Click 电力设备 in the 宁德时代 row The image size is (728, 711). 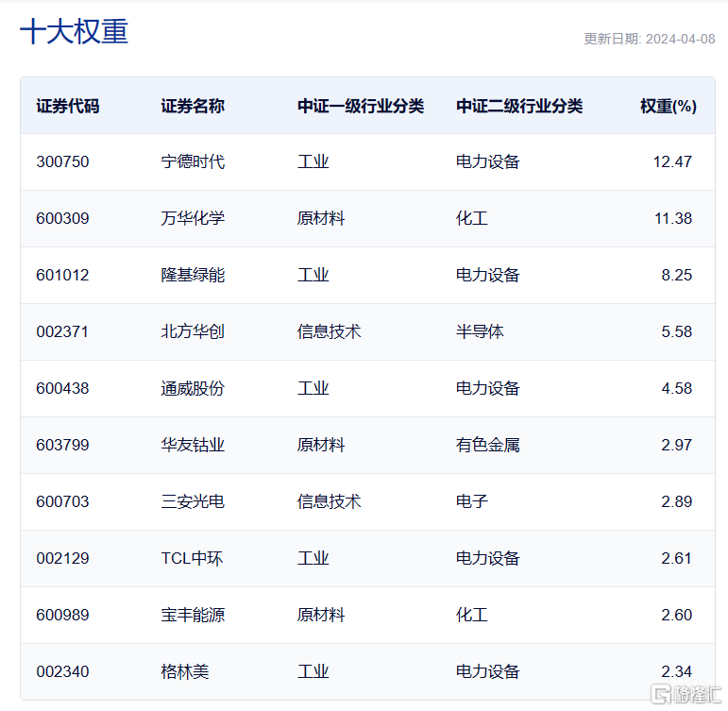tap(488, 161)
